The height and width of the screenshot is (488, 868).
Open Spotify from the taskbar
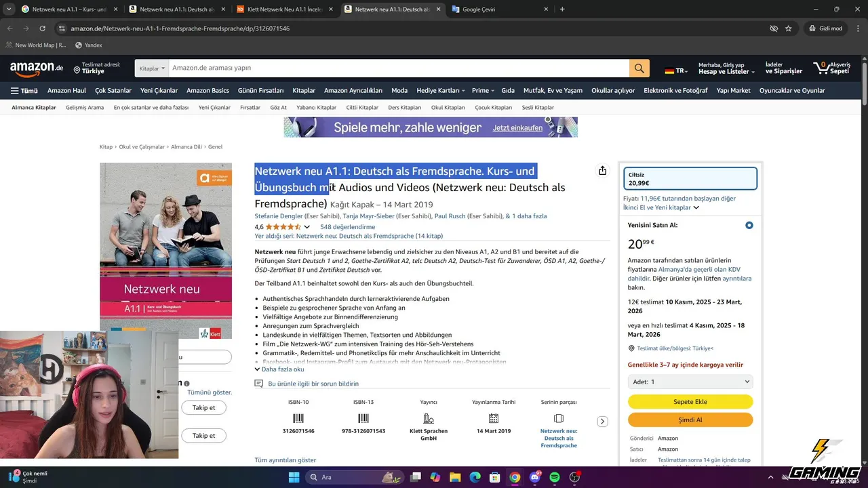pos(554,477)
